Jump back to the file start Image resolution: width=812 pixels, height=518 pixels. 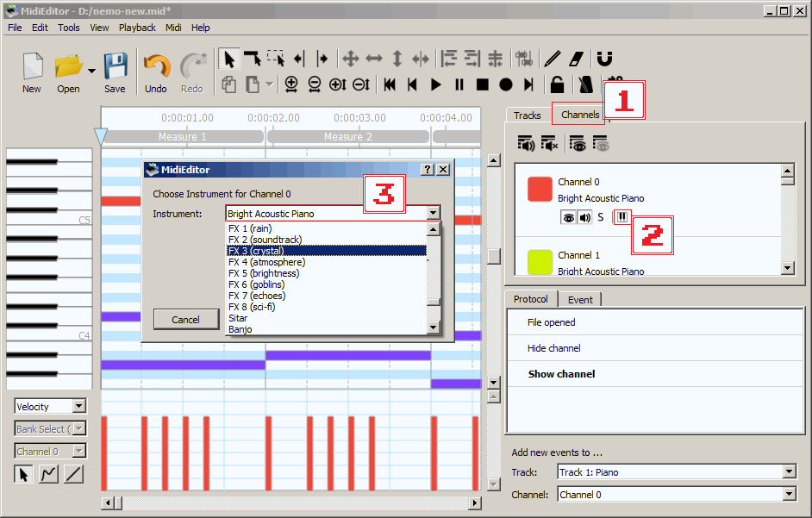tap(390, 84)
